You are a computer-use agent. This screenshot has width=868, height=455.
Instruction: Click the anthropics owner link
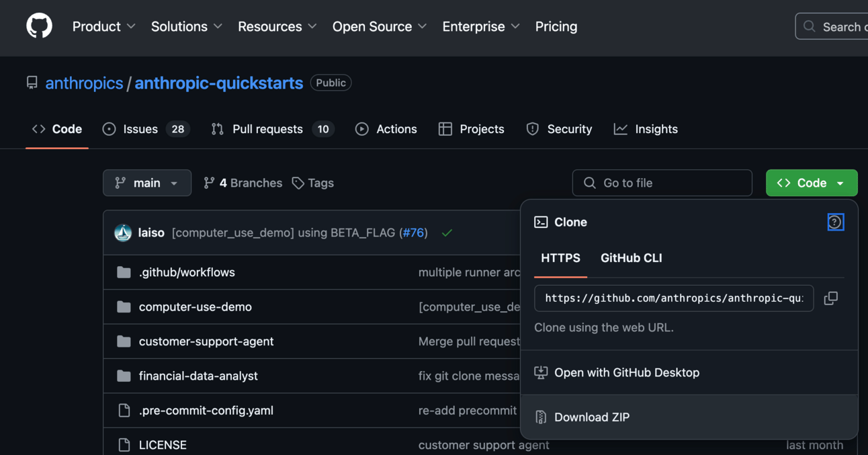[84, 83]
